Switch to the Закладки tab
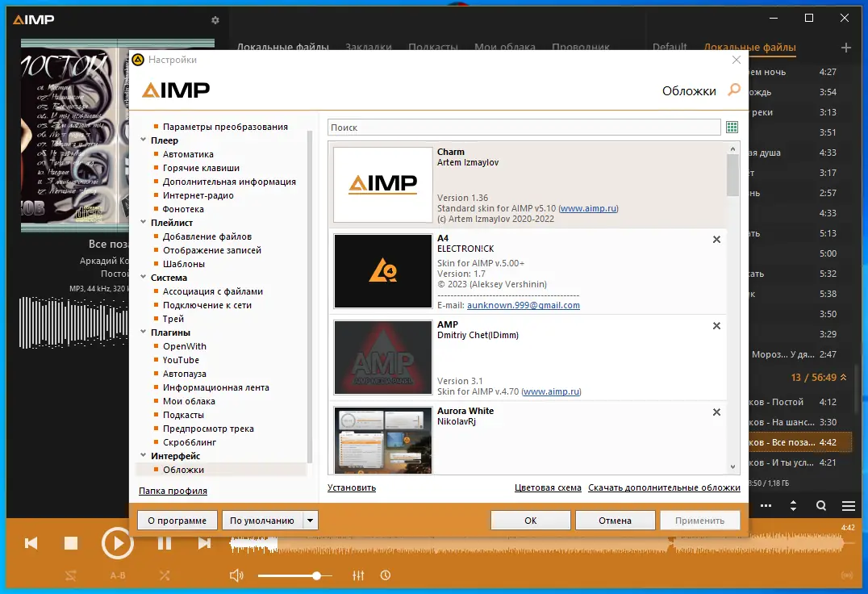This screenshot has height=594, width=868. (368, 47)
